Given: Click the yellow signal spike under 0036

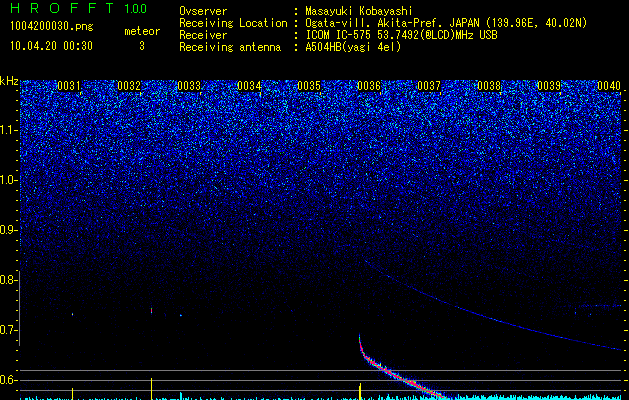Looking at the screenshot, I should pyautogui.click(x=360, y=391).
